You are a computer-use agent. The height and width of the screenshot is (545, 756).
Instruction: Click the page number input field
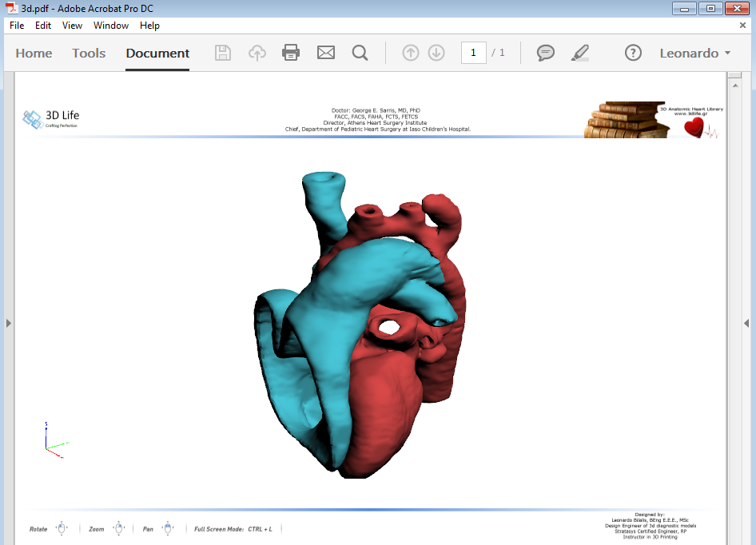[x=473, y=52]
